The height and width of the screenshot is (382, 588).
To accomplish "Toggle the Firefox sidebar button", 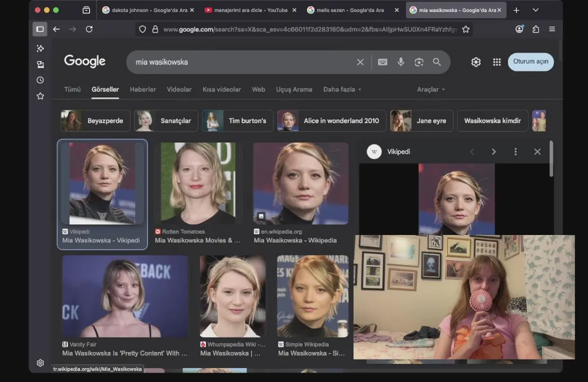I will 40,29.
